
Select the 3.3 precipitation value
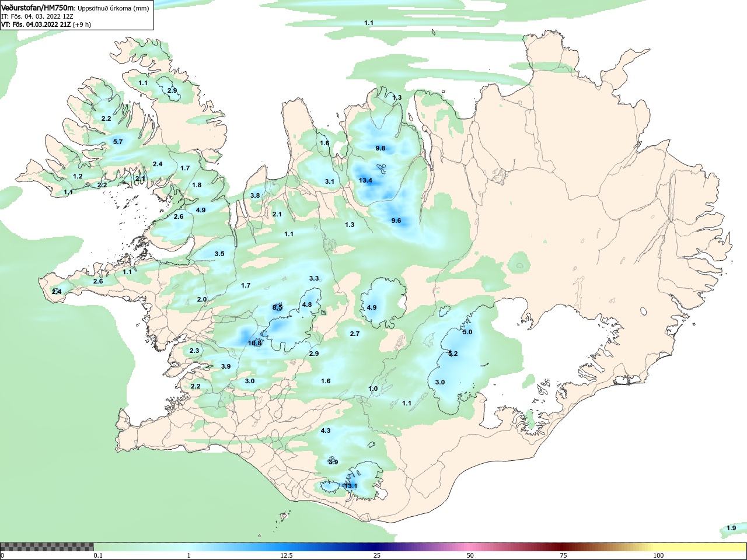coord(314,278)
